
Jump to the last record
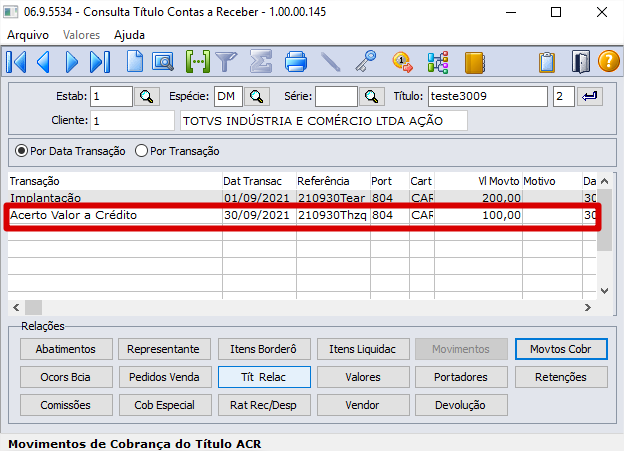click(x=100, y=62)
